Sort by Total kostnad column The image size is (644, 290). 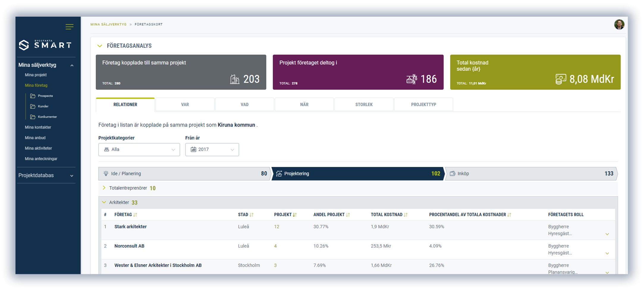pyautogui.click(x=406, y=215)
